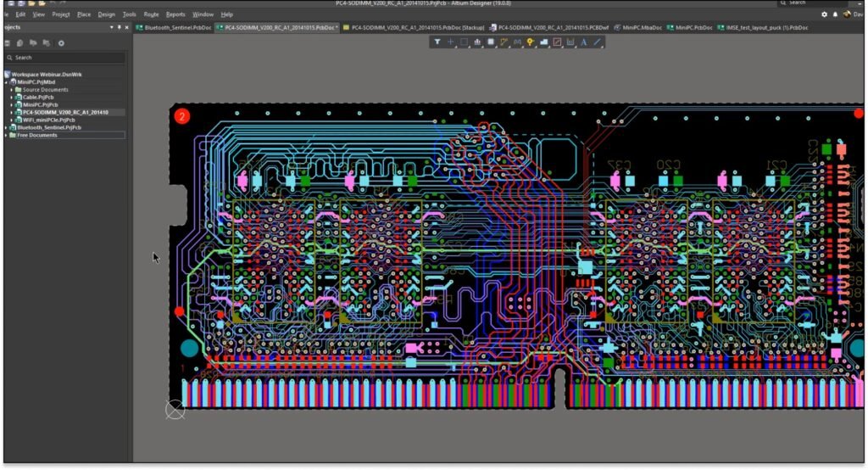Screen dimensions: 868x470
Task: Open the Edit menu
Action: tap(20, 14)
